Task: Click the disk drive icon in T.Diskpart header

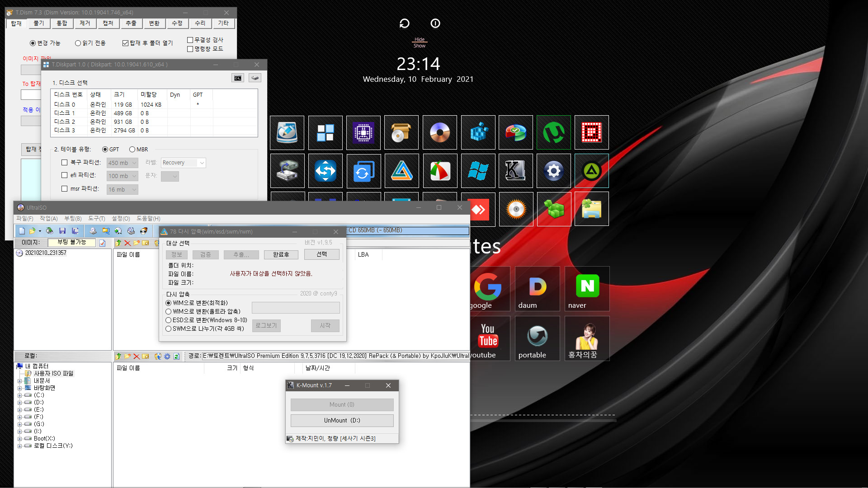Action: coord(255,78)
